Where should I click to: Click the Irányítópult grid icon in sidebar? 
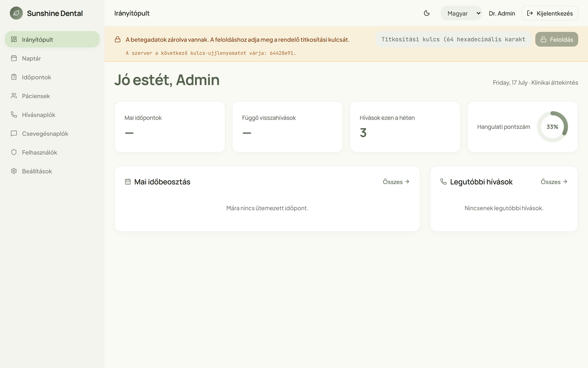click(14, 39)
